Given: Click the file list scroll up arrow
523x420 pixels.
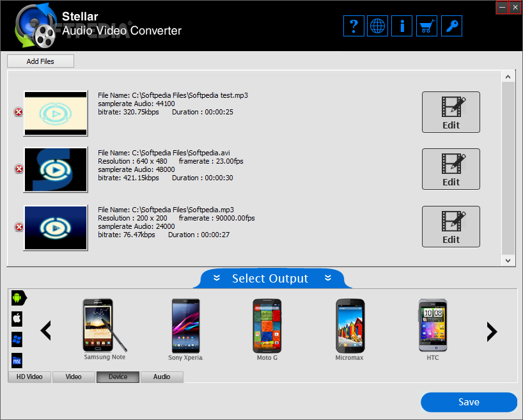Looking at the screenshot, I should (508, 77).
